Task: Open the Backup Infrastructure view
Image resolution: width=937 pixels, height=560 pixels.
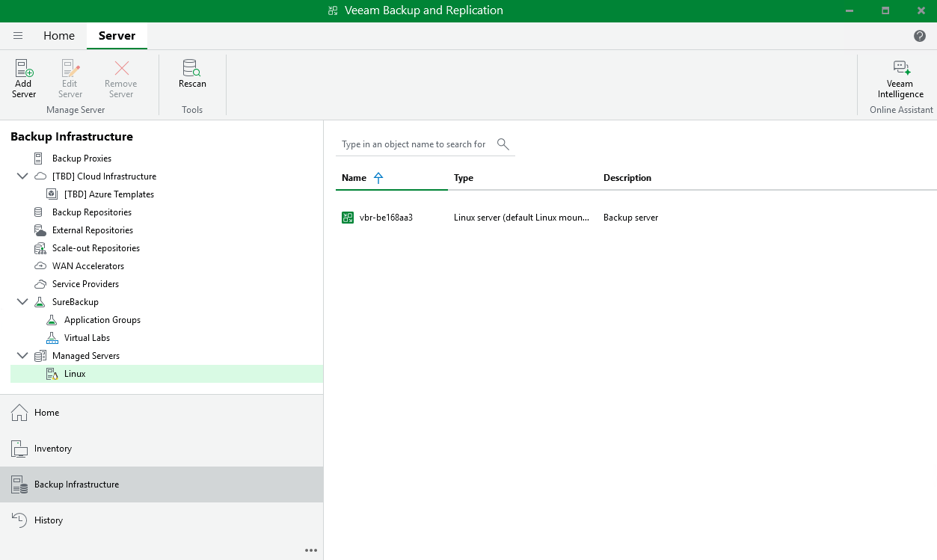Action: pyautogui.click(x=162, y=484)
